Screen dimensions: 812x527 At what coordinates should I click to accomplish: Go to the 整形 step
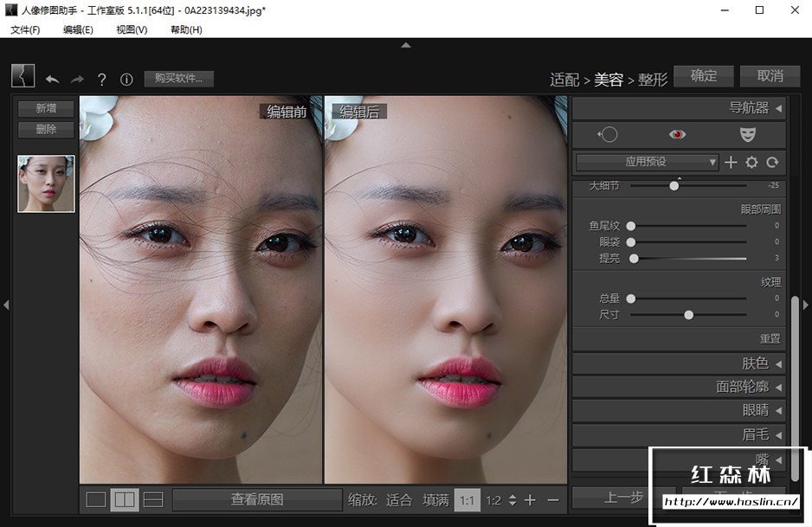(653, 80)
